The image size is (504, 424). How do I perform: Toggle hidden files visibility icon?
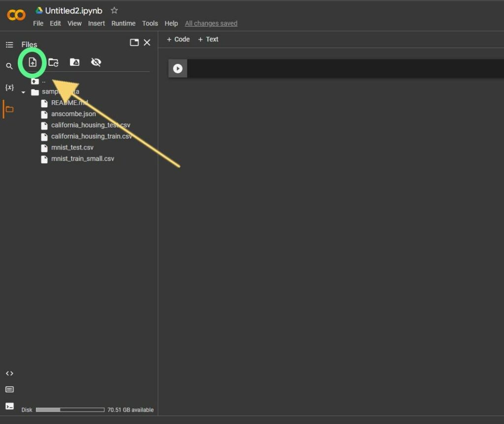(96, 62)
